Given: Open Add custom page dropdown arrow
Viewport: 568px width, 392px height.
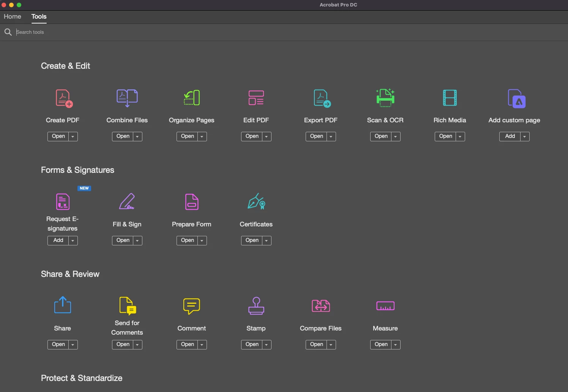Looking at the screenshot, I should click(525, 136).
